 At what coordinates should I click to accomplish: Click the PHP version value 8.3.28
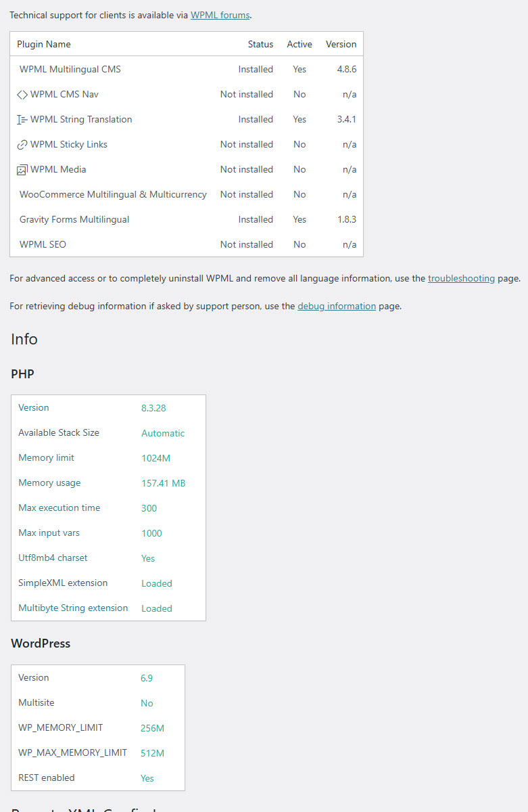[153, 408]
